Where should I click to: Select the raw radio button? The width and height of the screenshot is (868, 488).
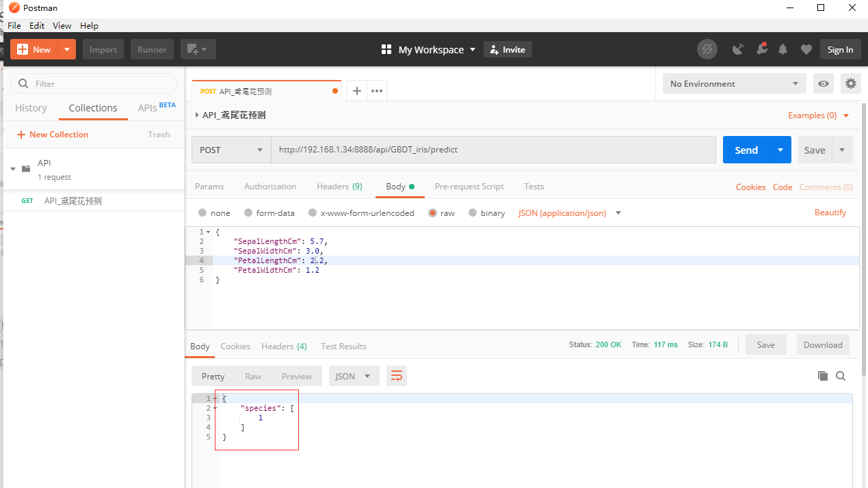point(432,213)
